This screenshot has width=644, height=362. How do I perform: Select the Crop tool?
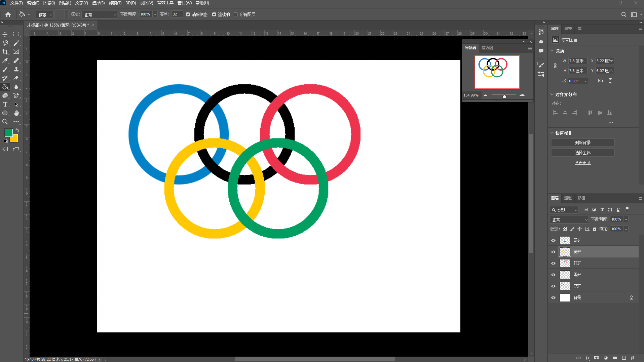[x=5, y=52]
